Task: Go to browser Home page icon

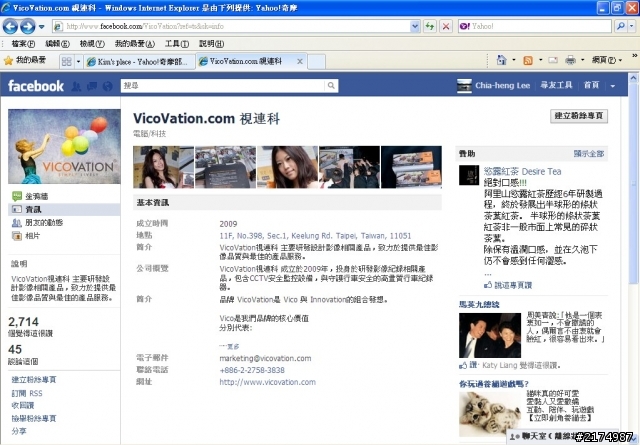Action: [501, 60]
